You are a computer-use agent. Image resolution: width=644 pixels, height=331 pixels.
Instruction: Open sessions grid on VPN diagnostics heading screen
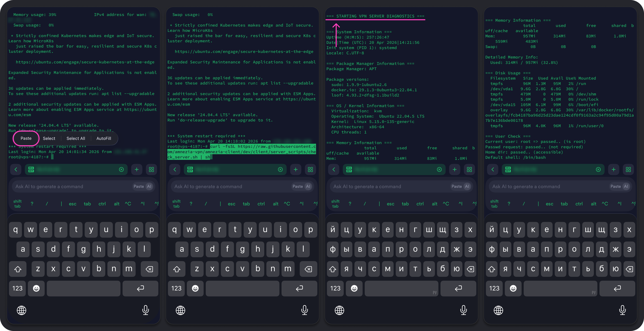point(469,170)
